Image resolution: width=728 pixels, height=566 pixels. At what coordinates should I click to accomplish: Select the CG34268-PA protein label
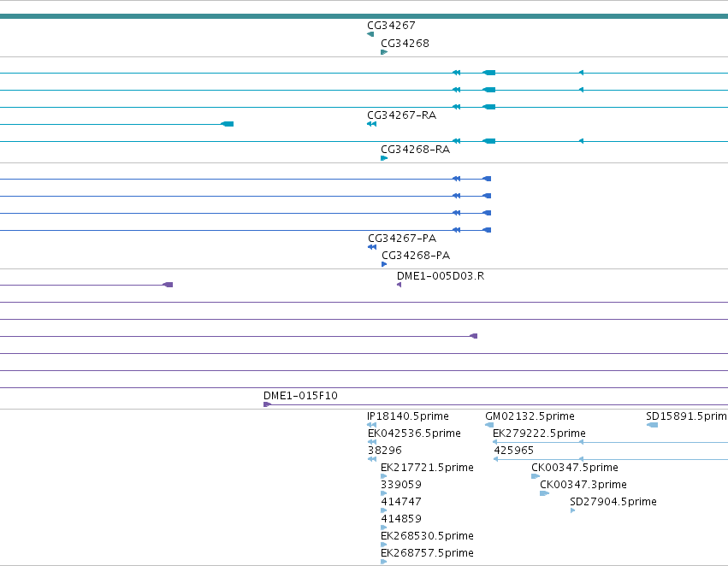pyautogui.click(x=416, y=255)
